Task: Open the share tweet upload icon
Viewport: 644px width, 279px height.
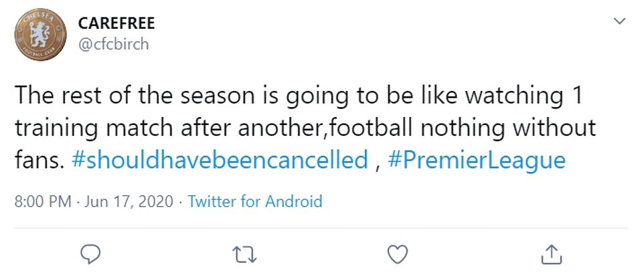Action: [x=551, y=254]
